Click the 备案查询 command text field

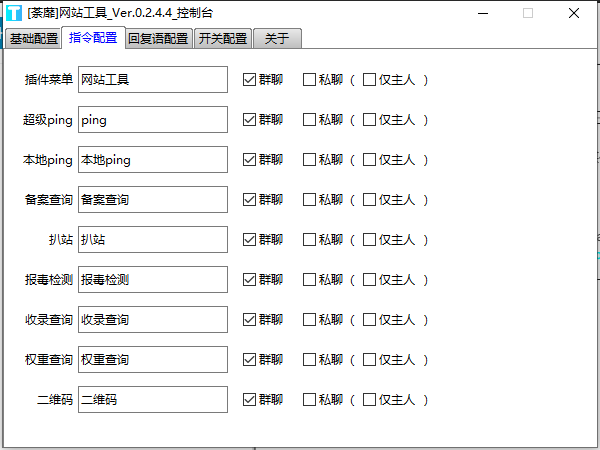click(x=152, y=200)
